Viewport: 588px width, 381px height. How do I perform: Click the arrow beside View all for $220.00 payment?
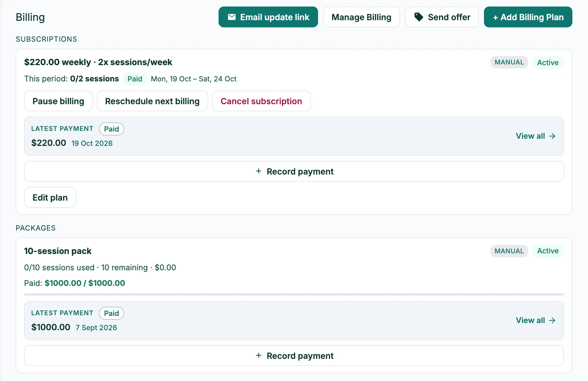[552, 136]
